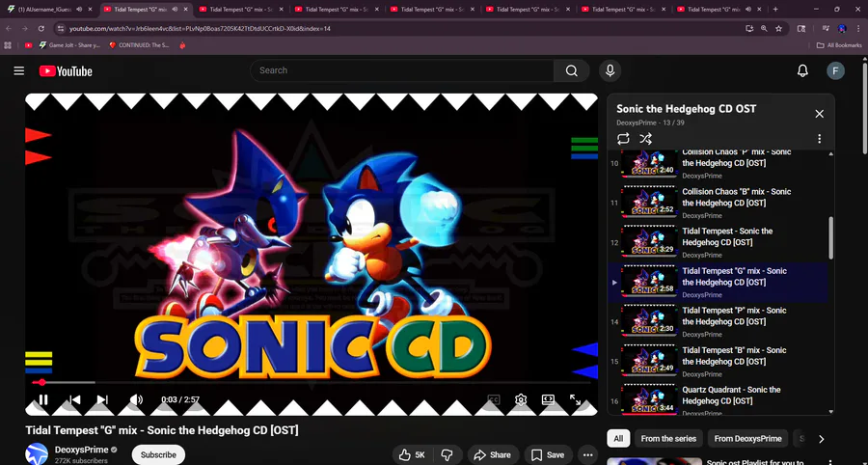Toggle closed captions CC button
Screen dimensions: 868x465
[493, 399]
